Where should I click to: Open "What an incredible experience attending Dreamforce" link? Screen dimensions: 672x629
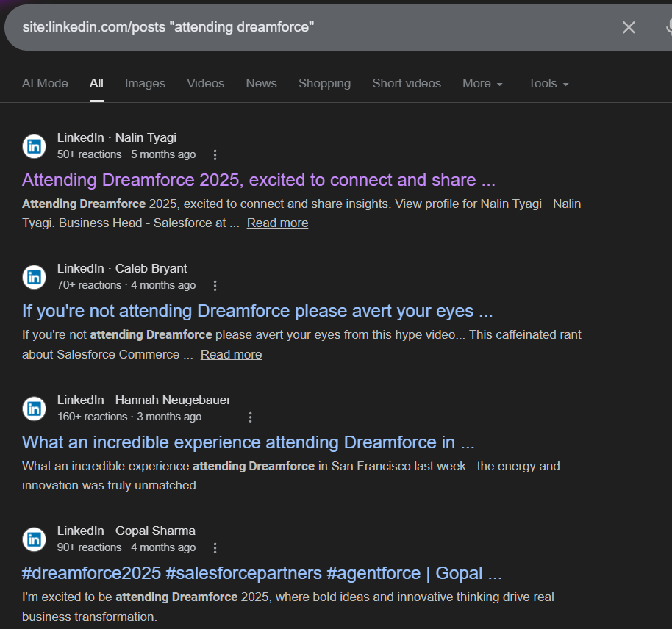(248, 442)
